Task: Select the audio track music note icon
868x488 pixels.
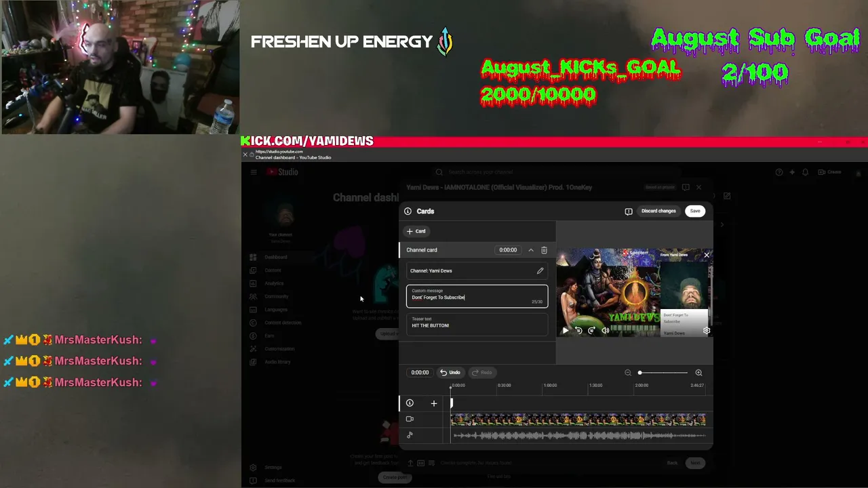Action: 410,435
